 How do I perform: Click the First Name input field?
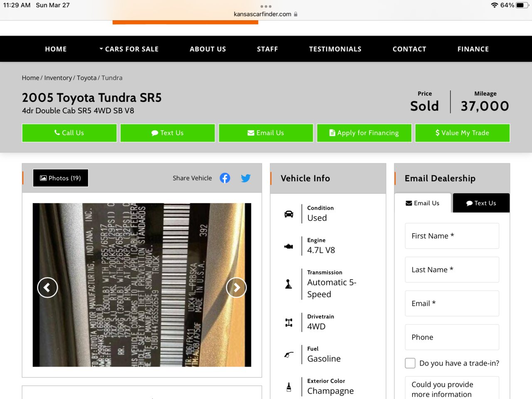coord(452,236)
